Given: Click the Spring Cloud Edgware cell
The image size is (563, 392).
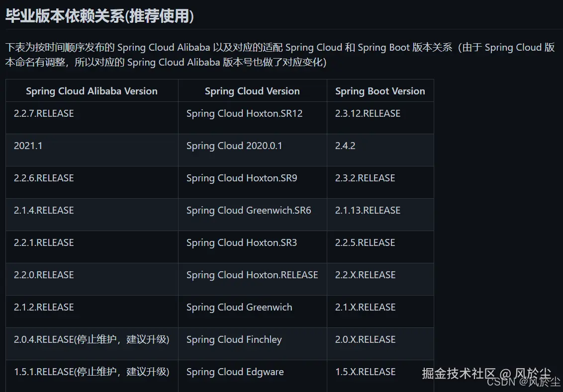Looking at the screenshot, I should click(x=235, y=372).
